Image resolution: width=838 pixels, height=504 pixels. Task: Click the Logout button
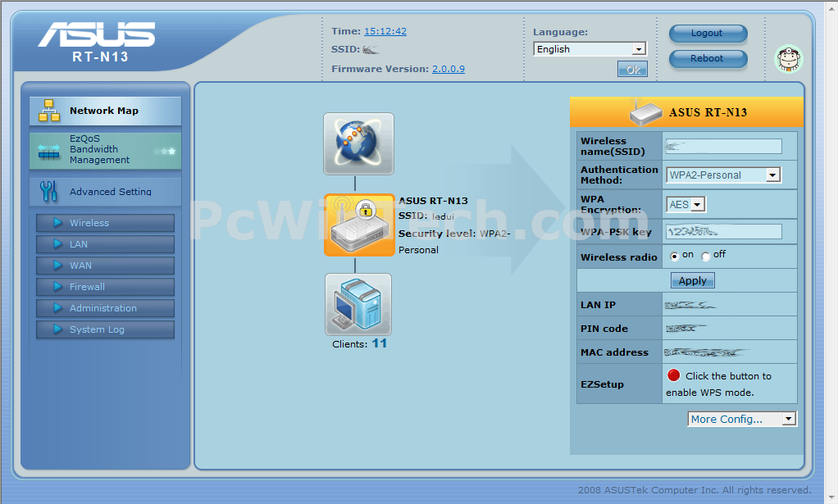[x=708, y=33]
